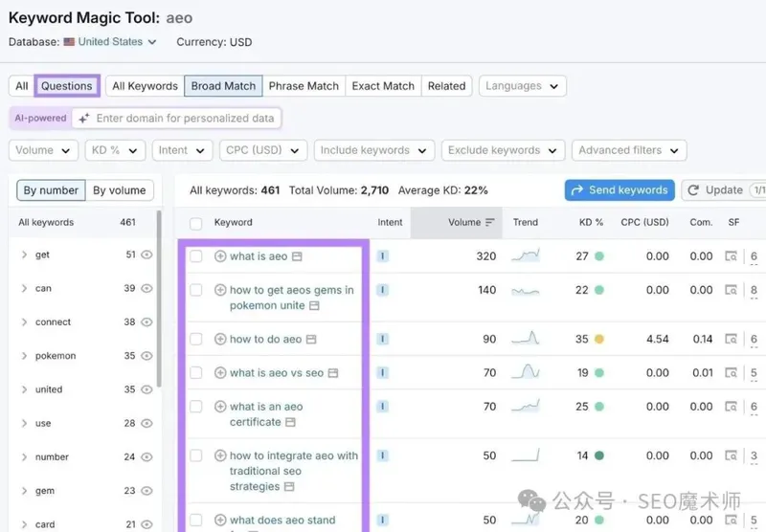Check the box for 'what is aeo' keyword

(196, 256)
